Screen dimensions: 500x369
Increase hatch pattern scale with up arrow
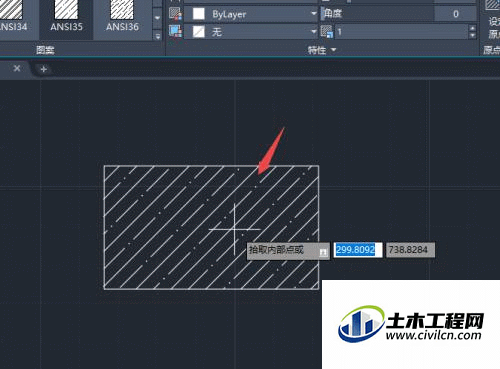(472, 28)
